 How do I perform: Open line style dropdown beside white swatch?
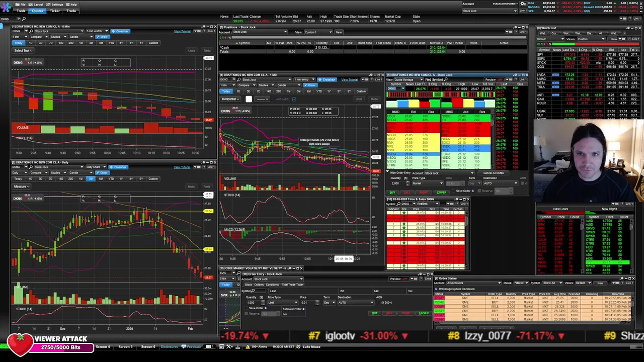(x=262, y=99)
